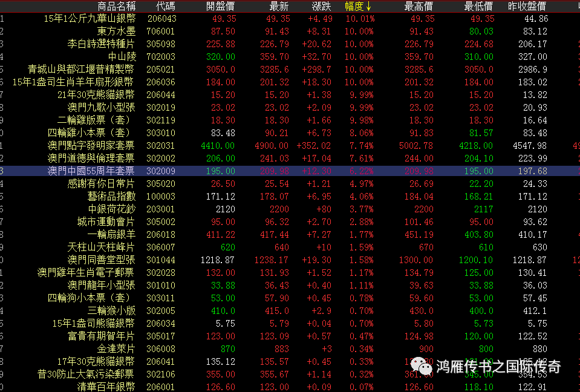
Task: Click code 305098
Action: click(x=160, y=44)
